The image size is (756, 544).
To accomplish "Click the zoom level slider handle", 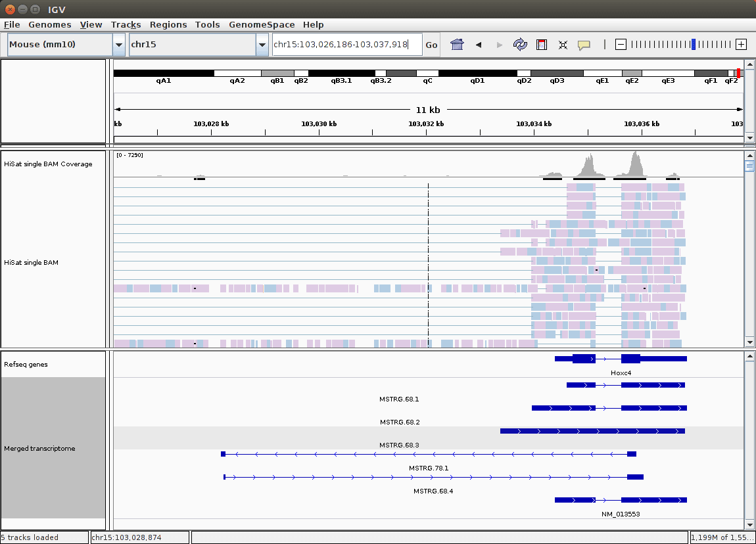I will [x=693, y=45].
